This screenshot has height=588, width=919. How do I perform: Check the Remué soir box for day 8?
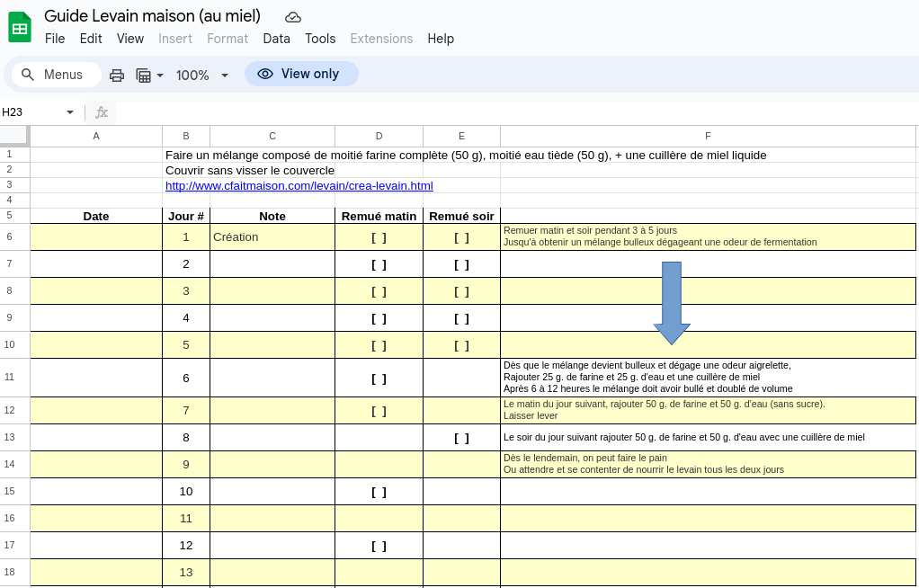pos(461,438)
